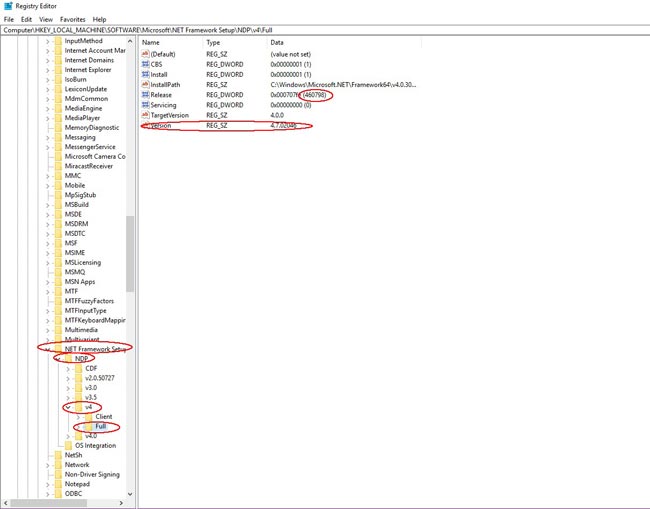Select the InstallPath string value icon
This screenshot has width=650, height=509.
(x=145, y=85)
